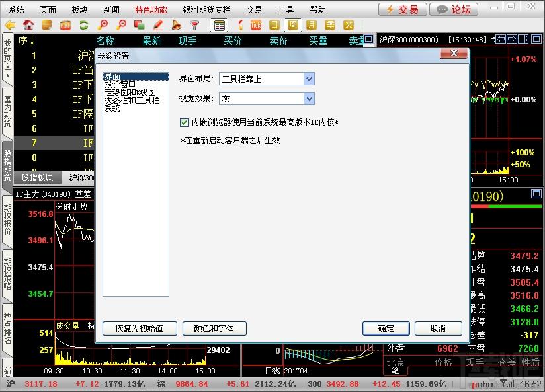Switch to quarterly K-line (季) icon
Image resolution: width=545 pixels, height=392 pixels.
330,25
